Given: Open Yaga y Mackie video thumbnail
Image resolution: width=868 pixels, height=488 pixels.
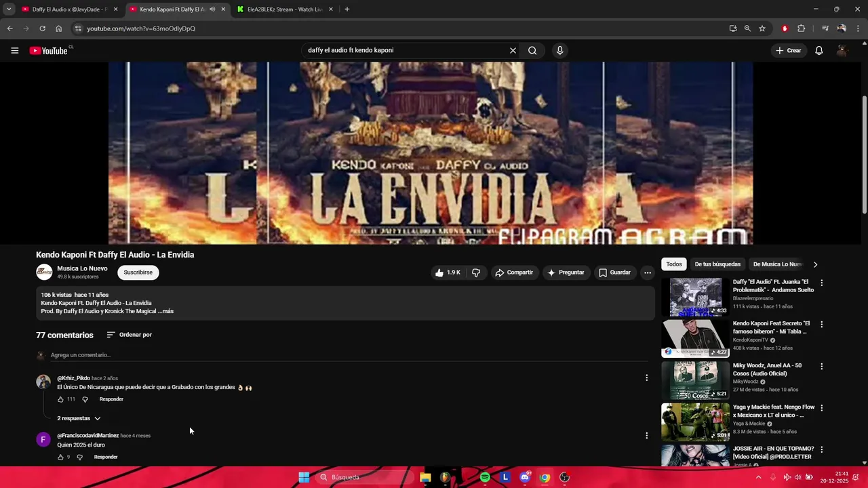Looking at the screenshot, I should [x=696, y=422].
